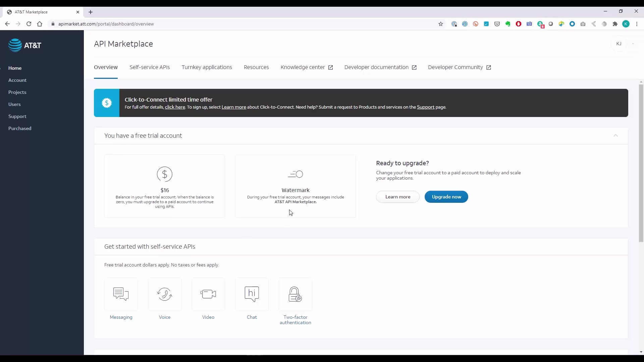Expand the KJ user menu arrow
644x362 pixels.
pos(633,44)
